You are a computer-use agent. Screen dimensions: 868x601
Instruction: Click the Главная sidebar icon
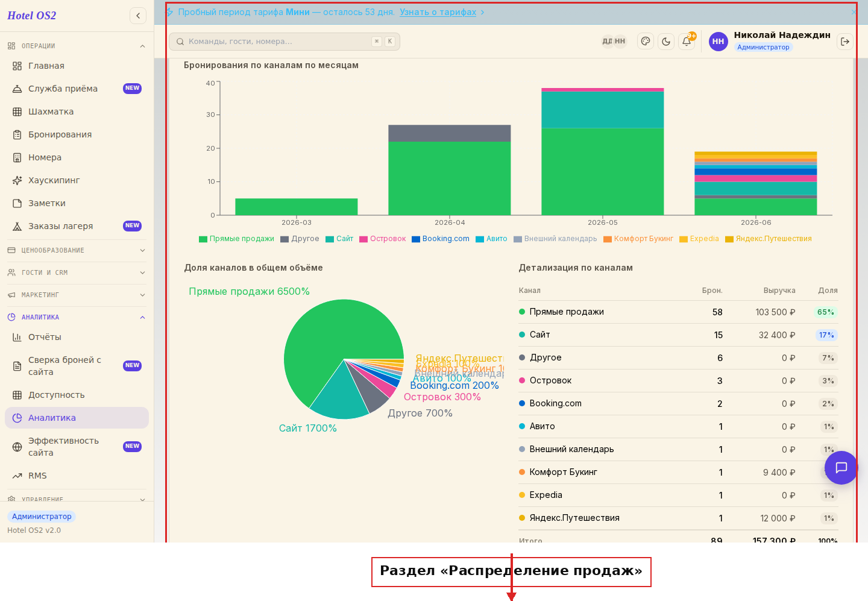pyautogui.click(x=17, y=66)
